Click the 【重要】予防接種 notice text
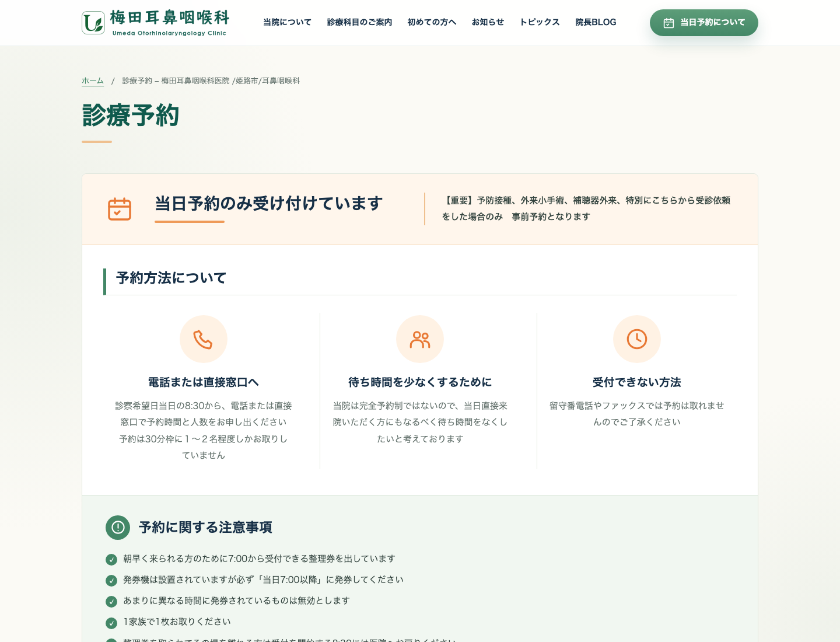This screenshot has width=840, height=642. pos(586,208)
